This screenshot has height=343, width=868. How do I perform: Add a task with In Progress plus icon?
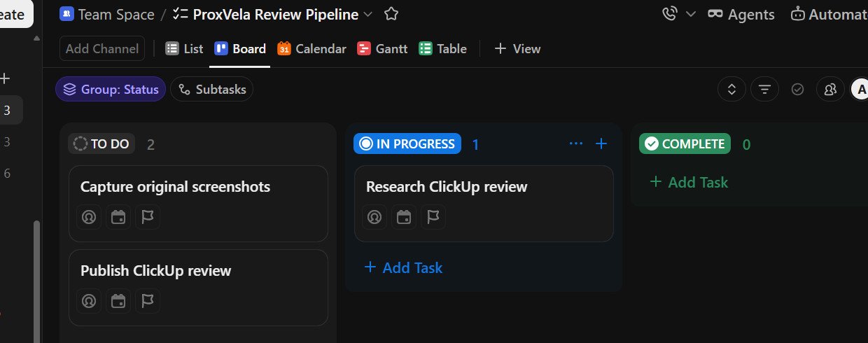click(601, 143)
